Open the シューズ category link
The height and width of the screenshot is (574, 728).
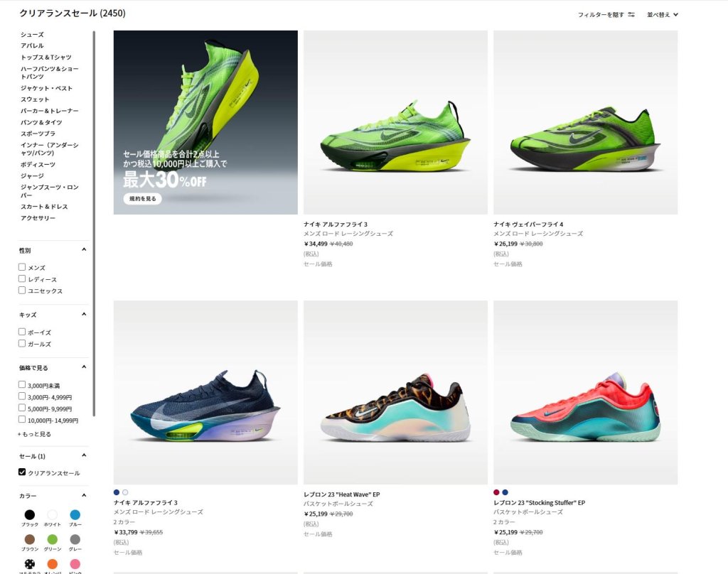[x=32, y=34]
